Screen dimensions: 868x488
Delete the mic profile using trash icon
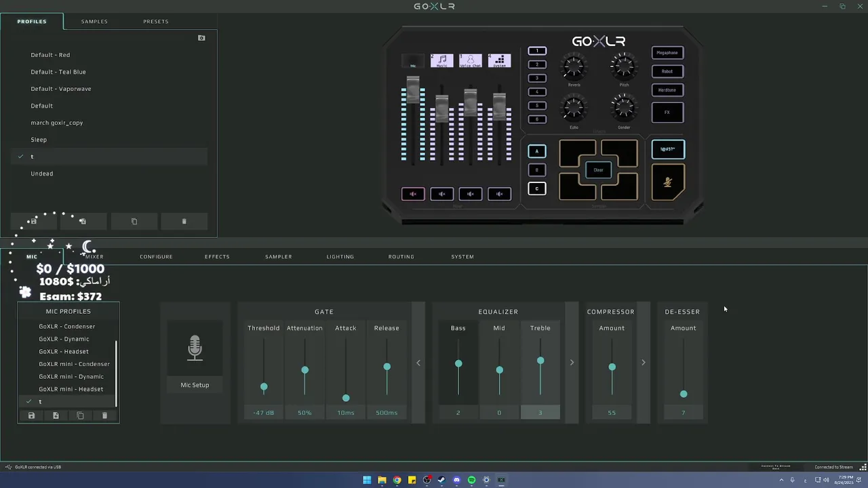(104, 415)
